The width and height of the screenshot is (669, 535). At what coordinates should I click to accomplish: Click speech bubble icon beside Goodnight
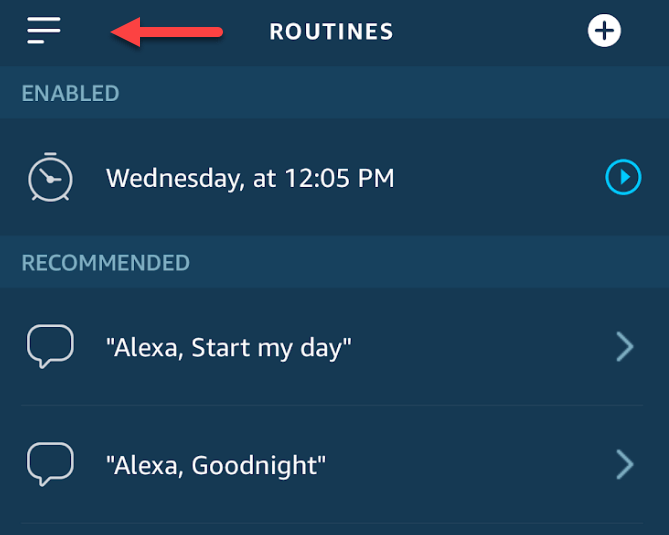[50, 464]
